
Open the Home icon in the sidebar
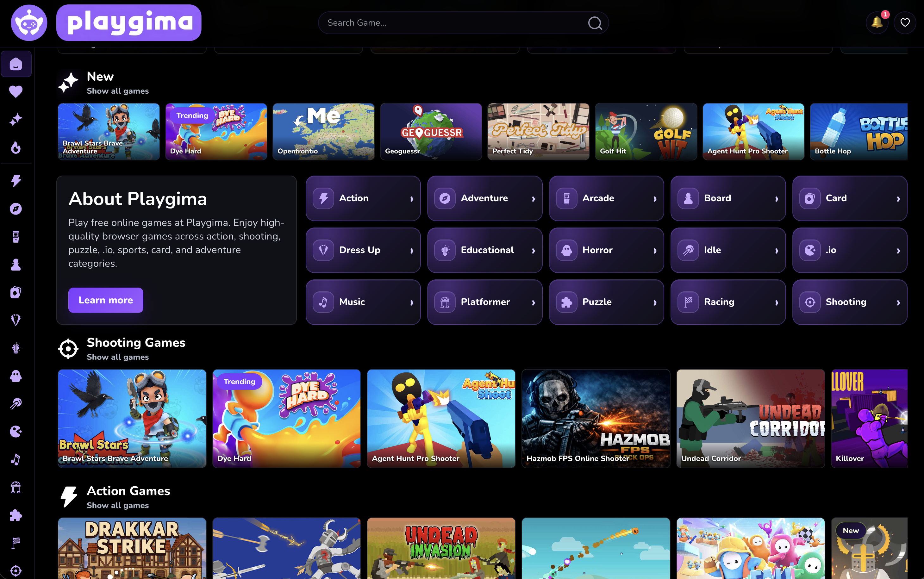pos(16,64)
